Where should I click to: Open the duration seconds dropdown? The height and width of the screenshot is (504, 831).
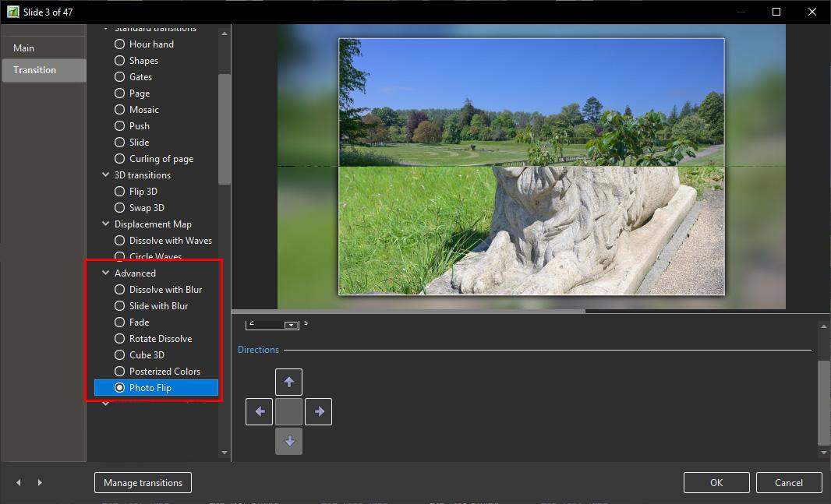(291, 324)
